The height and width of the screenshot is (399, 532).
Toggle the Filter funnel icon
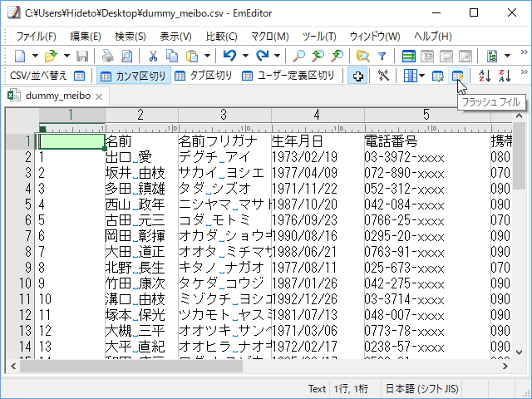(382, 56)
